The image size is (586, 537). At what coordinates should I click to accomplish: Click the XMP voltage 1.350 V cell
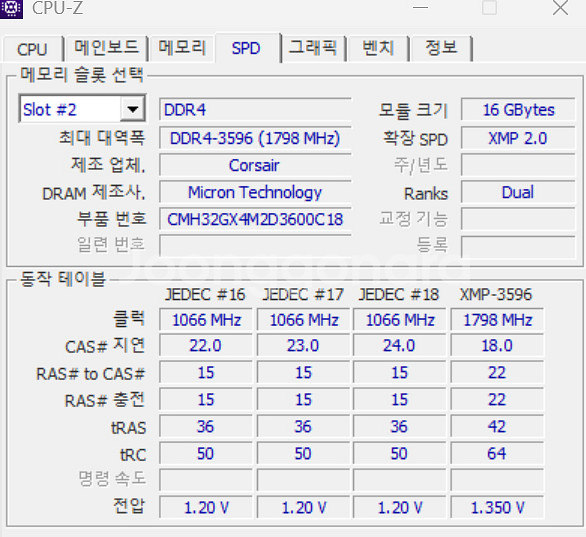tap(497, 507)
